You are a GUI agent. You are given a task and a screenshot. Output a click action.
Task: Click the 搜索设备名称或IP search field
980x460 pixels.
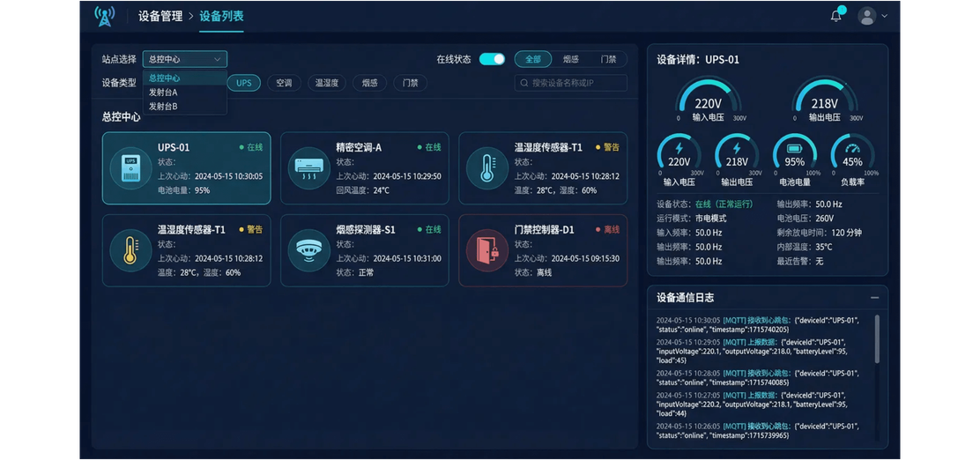point(570,83)
